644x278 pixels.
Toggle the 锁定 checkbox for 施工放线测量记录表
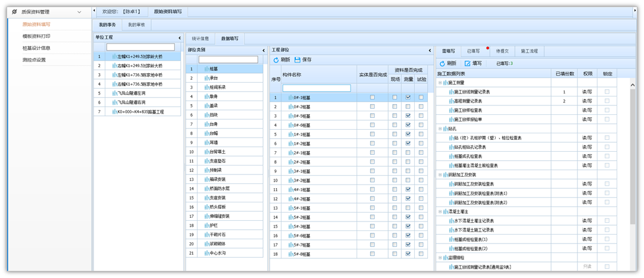(607, 92)
